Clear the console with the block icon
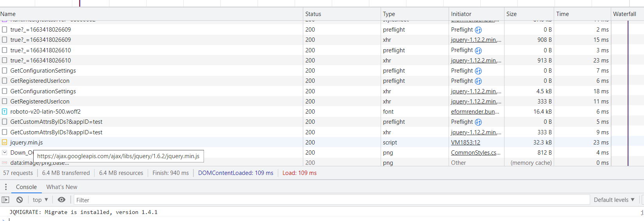644x221 pixels. [x=20, y=200]
